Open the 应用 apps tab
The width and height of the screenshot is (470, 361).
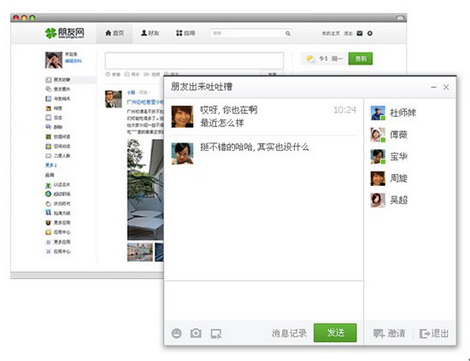tap(185, 33)
